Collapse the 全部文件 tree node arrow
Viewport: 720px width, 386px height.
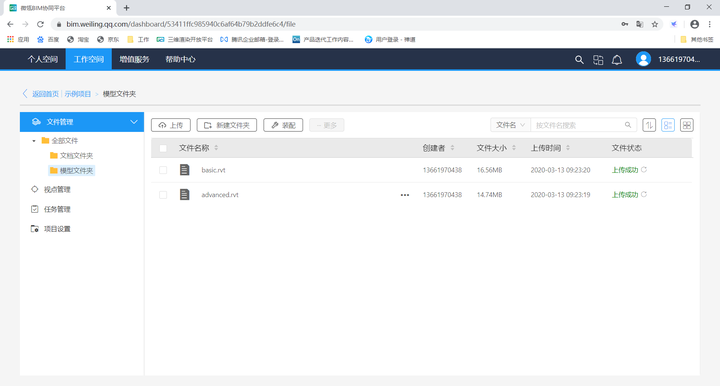point(34,140)
